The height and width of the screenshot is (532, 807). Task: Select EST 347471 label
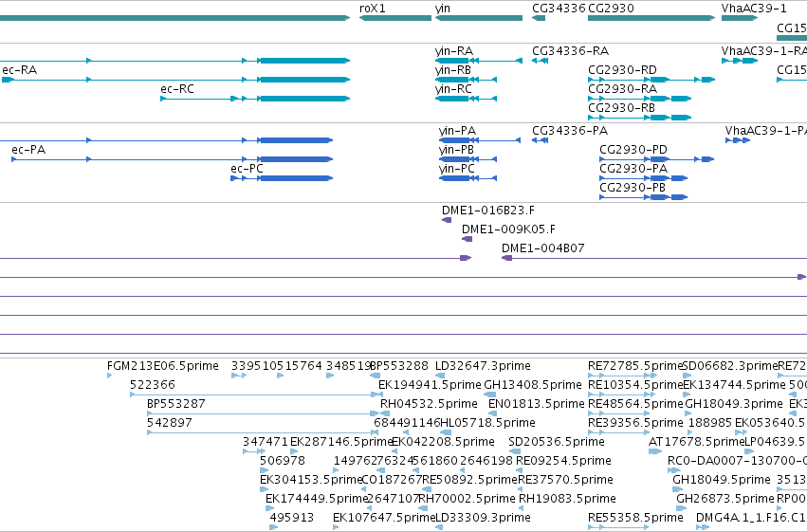266,442
